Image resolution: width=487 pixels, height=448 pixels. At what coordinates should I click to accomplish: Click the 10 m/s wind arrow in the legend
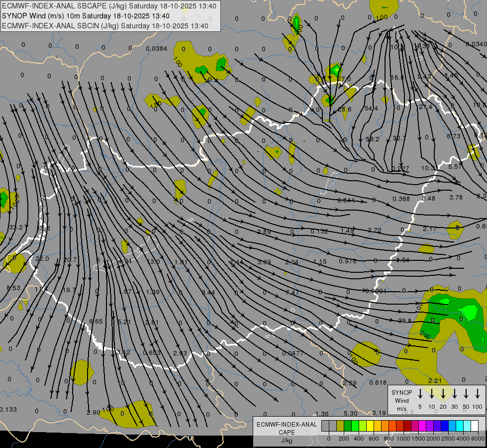(x=431, y=393)
